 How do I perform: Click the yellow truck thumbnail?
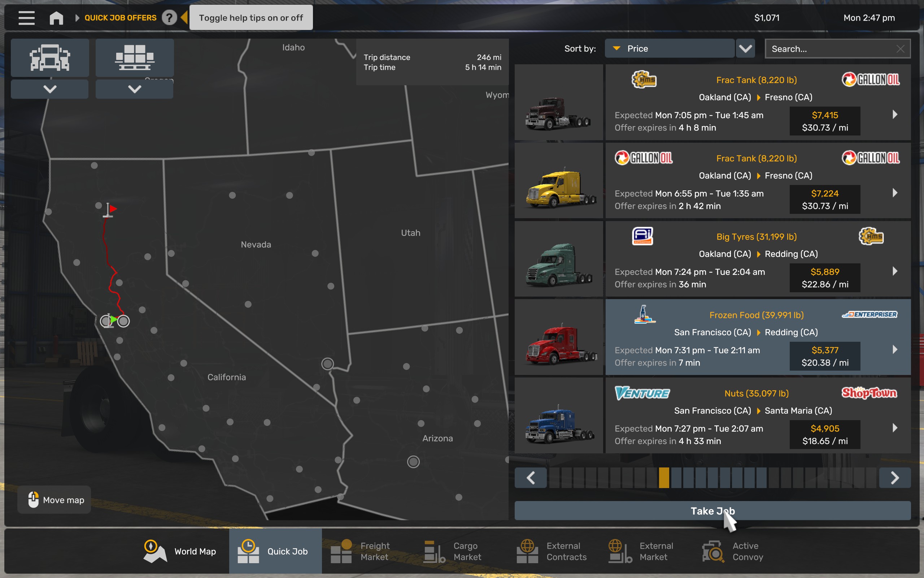click(559, 180)
